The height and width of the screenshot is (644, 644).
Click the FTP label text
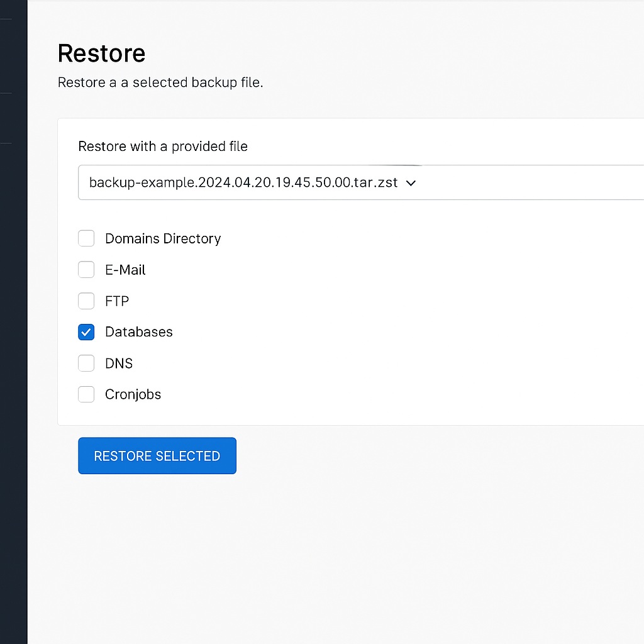pos(117,301)
